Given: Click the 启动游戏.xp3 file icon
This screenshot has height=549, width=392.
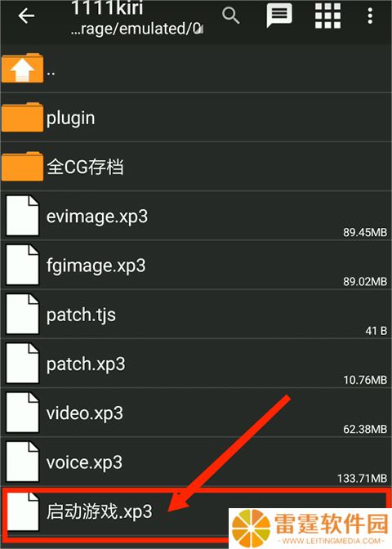Looking at the screenshot, I should coord(23,511).
